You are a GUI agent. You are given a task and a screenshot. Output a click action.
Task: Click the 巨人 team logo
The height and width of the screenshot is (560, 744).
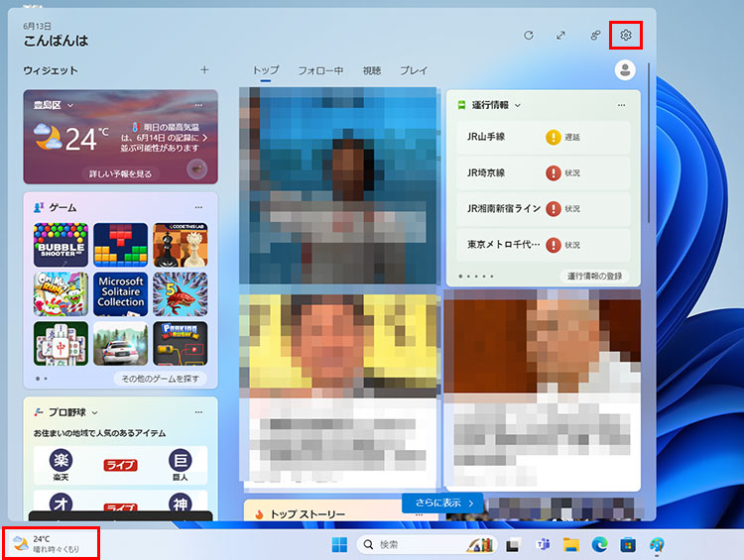pyautogui.click(x=181, y=460)
